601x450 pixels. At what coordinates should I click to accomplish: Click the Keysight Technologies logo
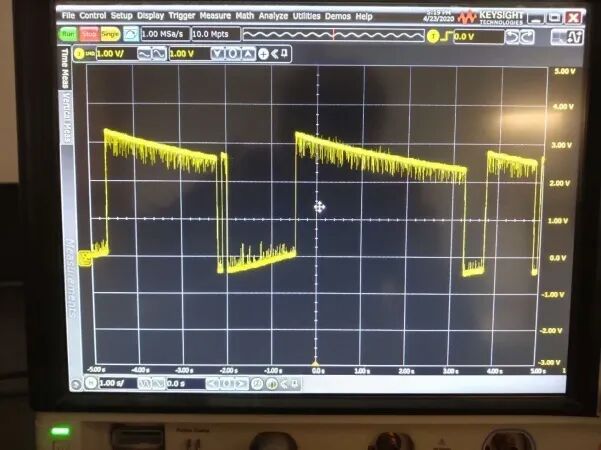[491, 16]
